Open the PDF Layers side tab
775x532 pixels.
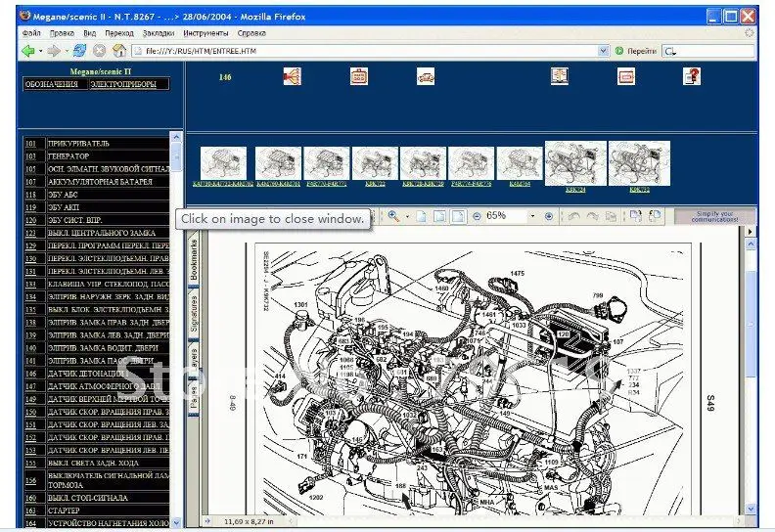tap(193, 358)
